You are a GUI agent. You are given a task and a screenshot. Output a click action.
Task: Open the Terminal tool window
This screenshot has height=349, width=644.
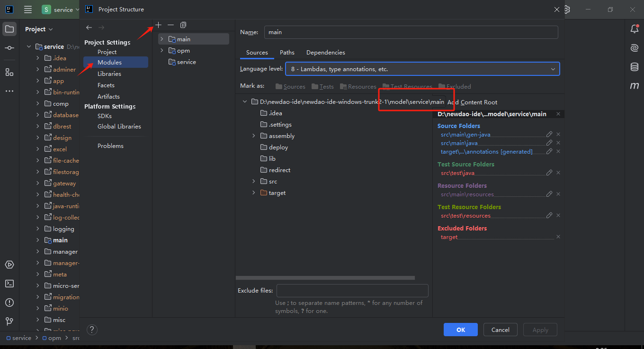[x=9, y=284]
